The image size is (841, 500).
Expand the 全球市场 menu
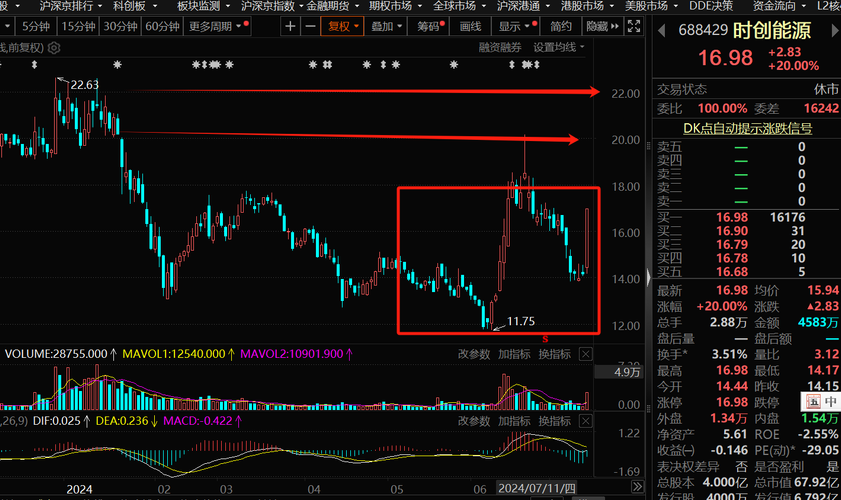point(459,6)
